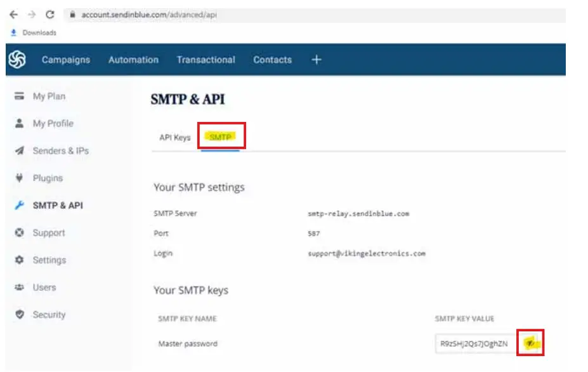Viewport: 588px width, 372px height.
Task: Click the Login label
Action: [x=163, y=253]
